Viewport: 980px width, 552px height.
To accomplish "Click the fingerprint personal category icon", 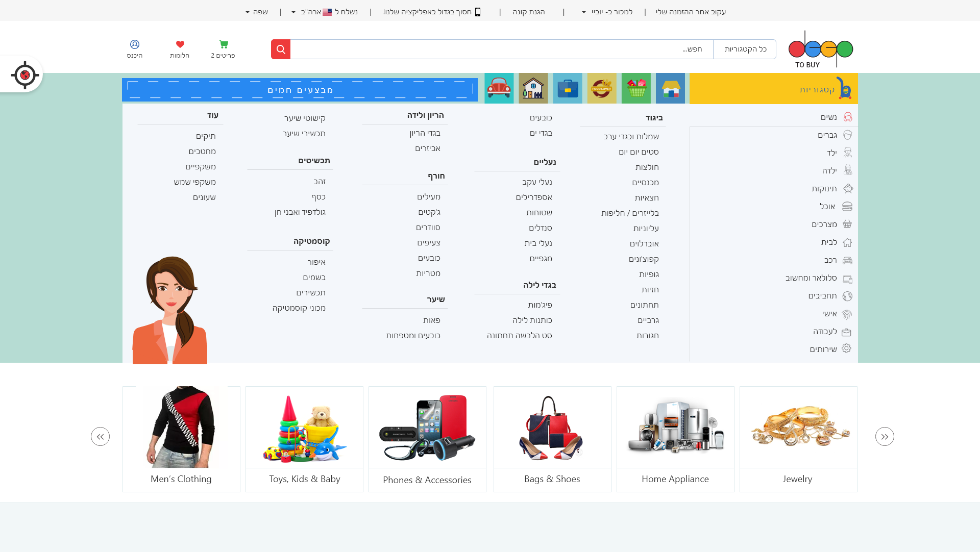I will tap(847, 314).
